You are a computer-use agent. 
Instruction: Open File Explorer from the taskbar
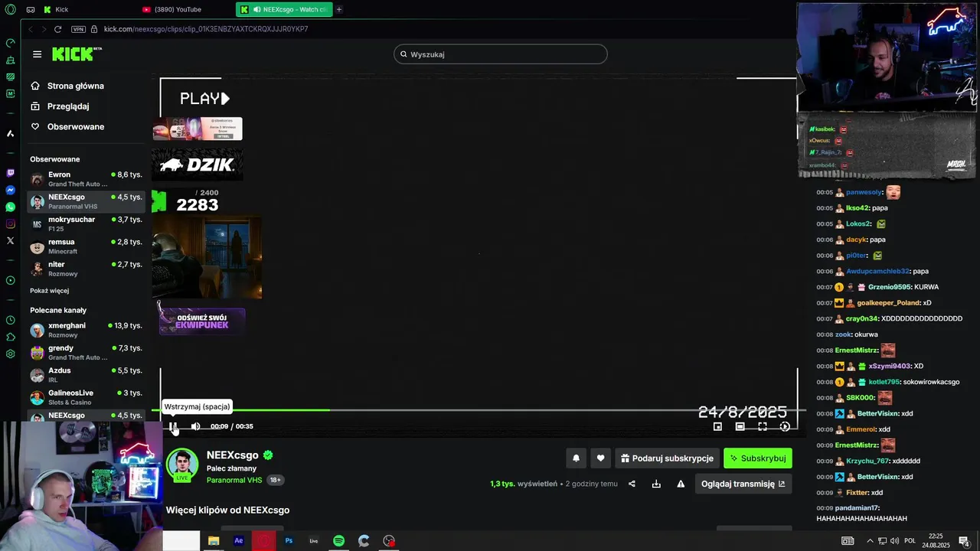[214, 540]
